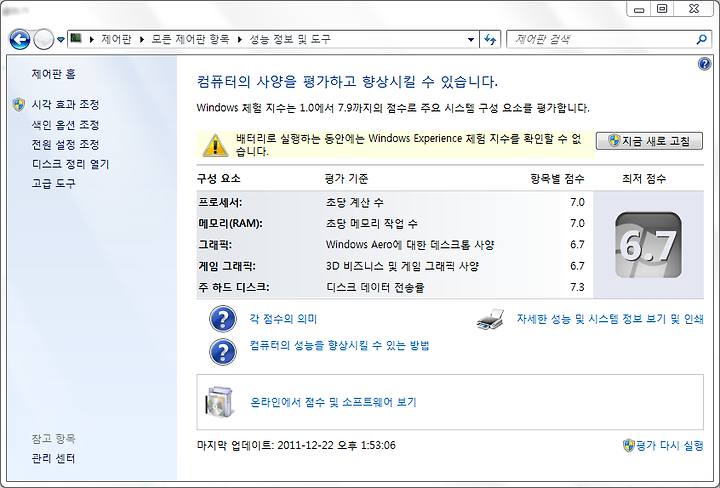This screenshot has height=488, width=720.
Task: Click the printer icon
Action: point(490,320)
